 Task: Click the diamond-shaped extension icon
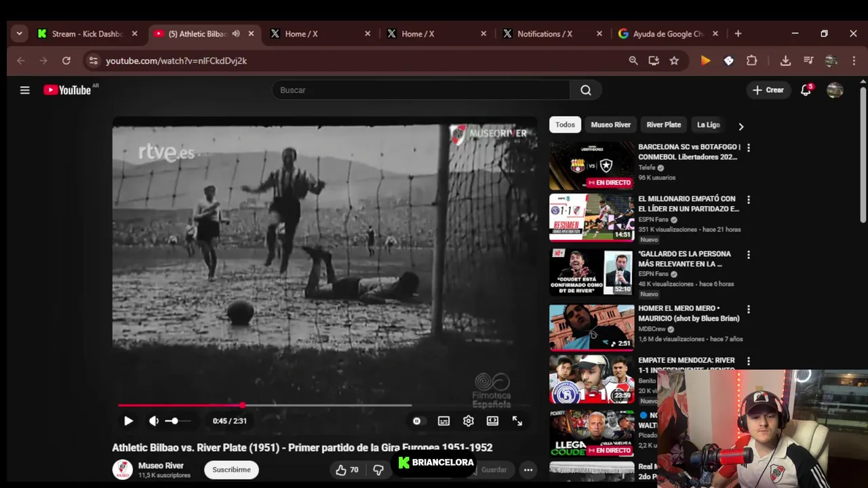(729, 61)
